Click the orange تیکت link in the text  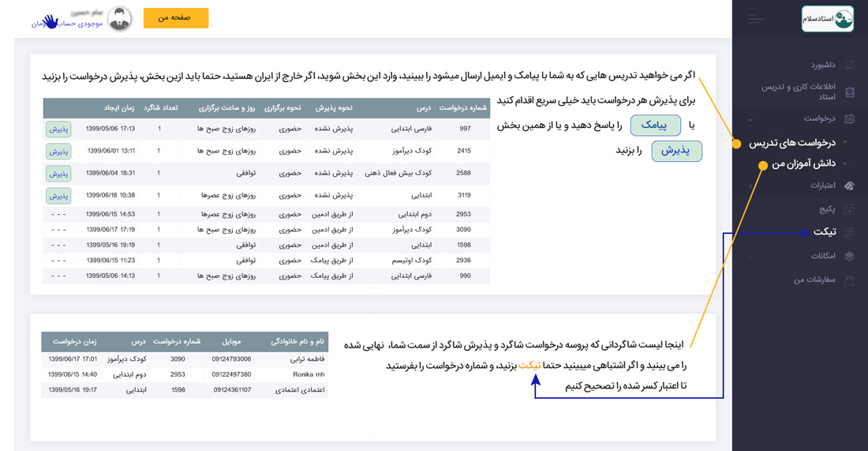point(529,365)
